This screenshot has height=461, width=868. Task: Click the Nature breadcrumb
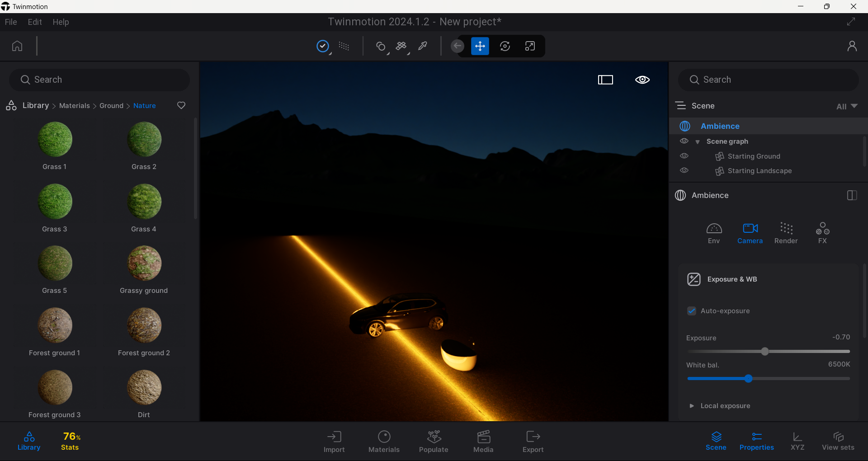145,106
